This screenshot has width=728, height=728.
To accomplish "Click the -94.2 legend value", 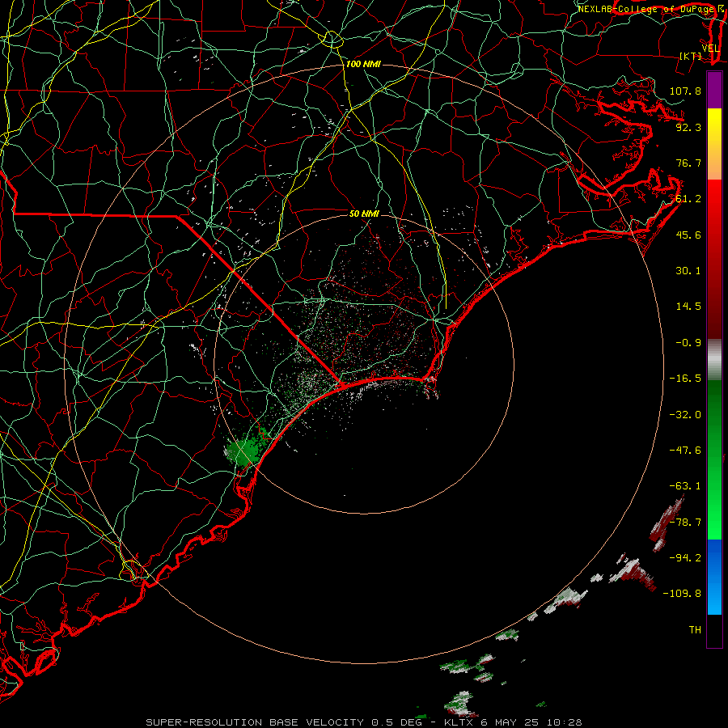I will click(x=685, y=558).
